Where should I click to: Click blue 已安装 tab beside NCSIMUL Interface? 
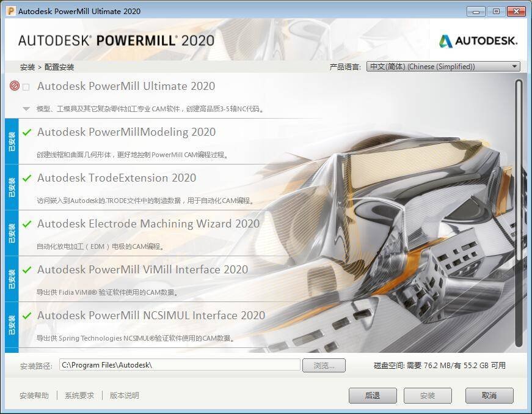(12, 325)
